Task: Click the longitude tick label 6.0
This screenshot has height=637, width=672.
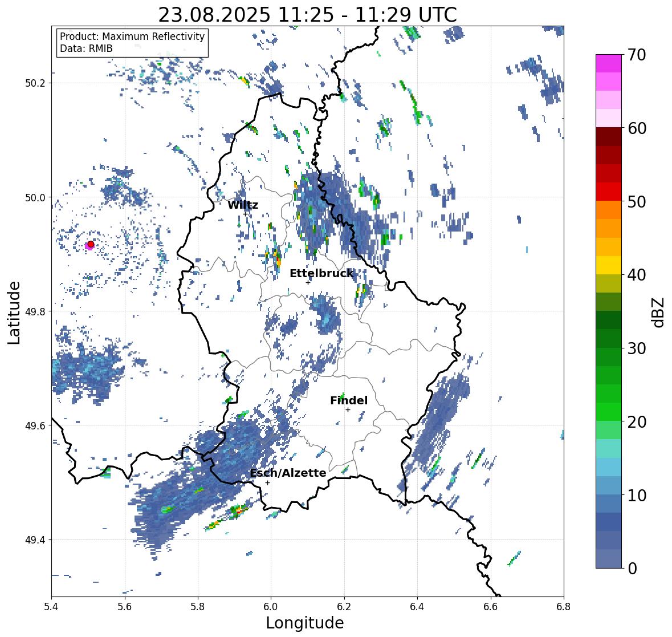Action: tap(271, 606)
